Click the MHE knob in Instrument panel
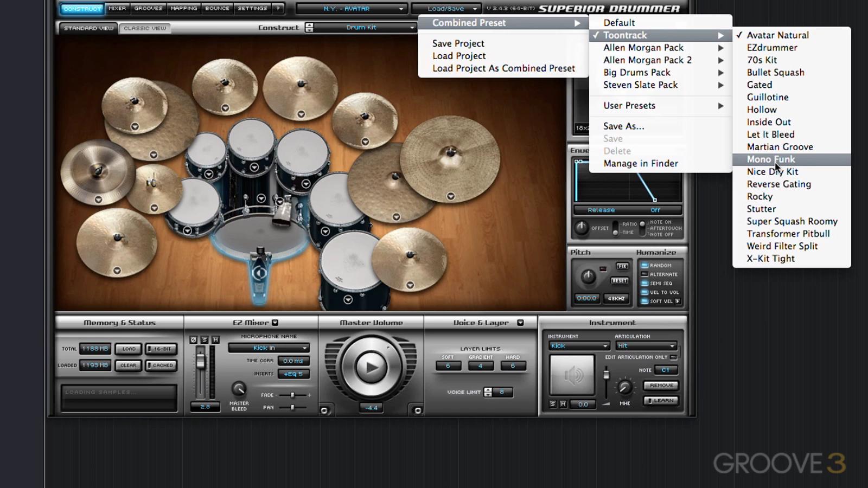The width and height of the screenshot is (868, 488). click(x=625, y=388)
